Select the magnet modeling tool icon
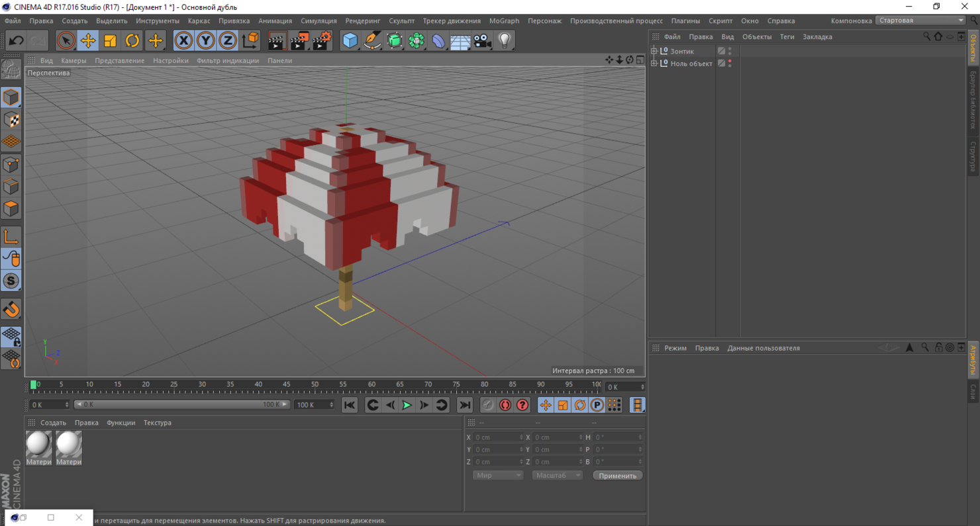Viewport: 980px width, 526px height. 11,308
